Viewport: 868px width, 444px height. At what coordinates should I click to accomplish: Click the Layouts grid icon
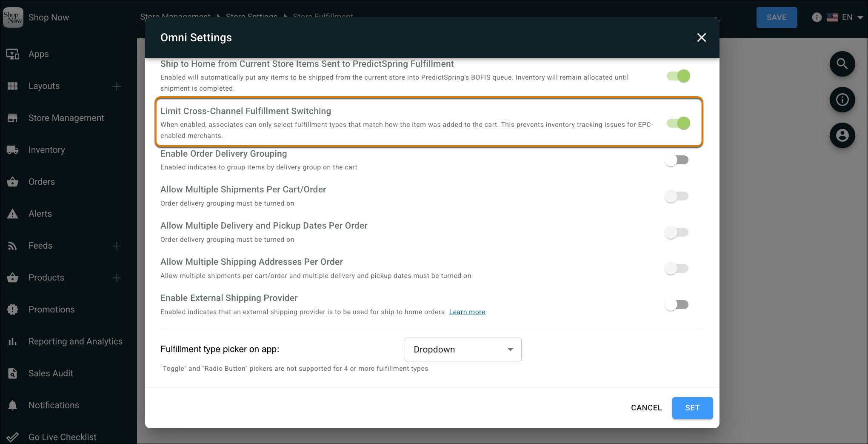coord(13,86)
